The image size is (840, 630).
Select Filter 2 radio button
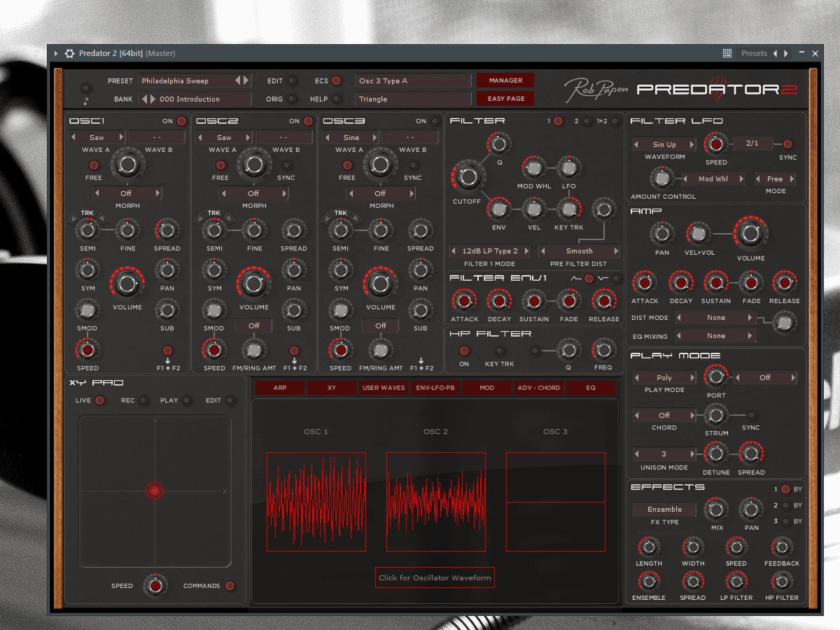click(x=587, y=121)
